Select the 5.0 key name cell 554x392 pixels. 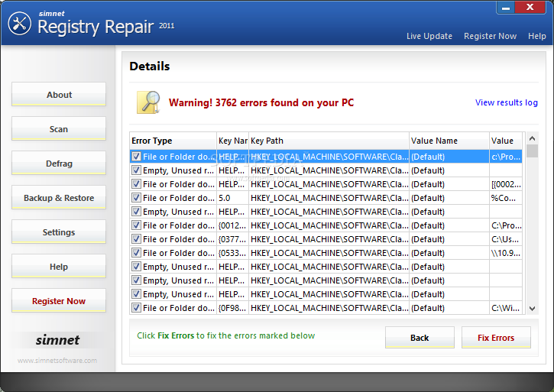(232, 198)
